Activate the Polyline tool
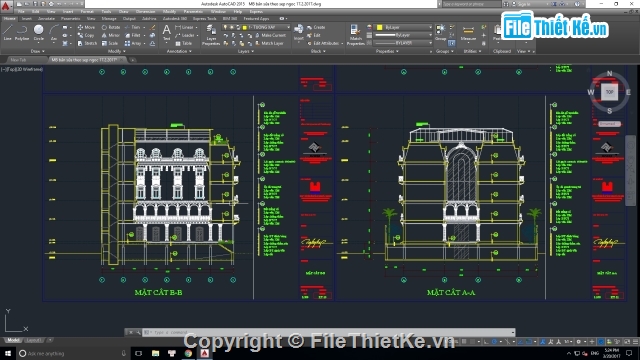640x360 pixels. pos(22,33)
